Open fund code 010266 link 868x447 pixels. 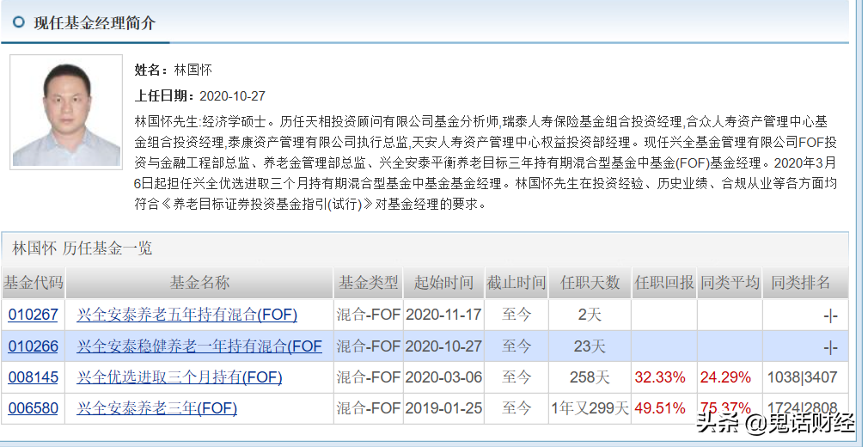point(34,346)
